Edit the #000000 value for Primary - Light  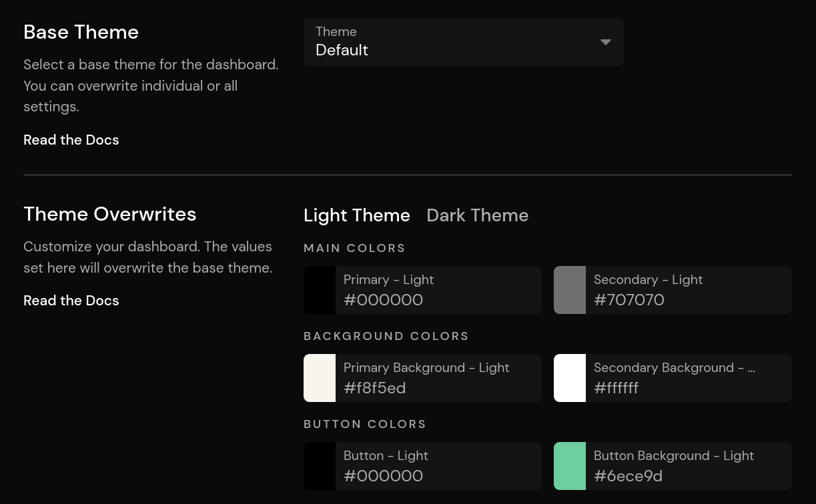tap(383, 300)
